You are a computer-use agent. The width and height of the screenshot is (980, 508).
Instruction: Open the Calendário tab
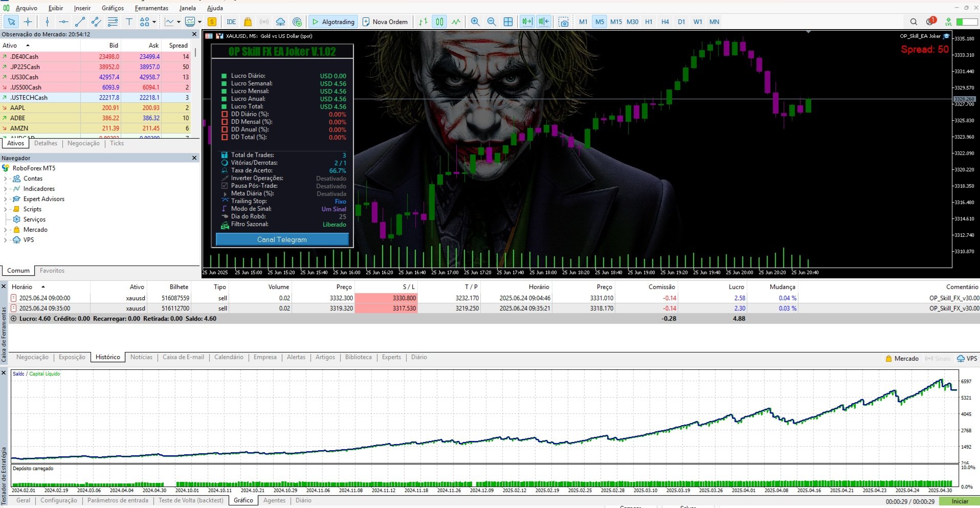(229, 357)
